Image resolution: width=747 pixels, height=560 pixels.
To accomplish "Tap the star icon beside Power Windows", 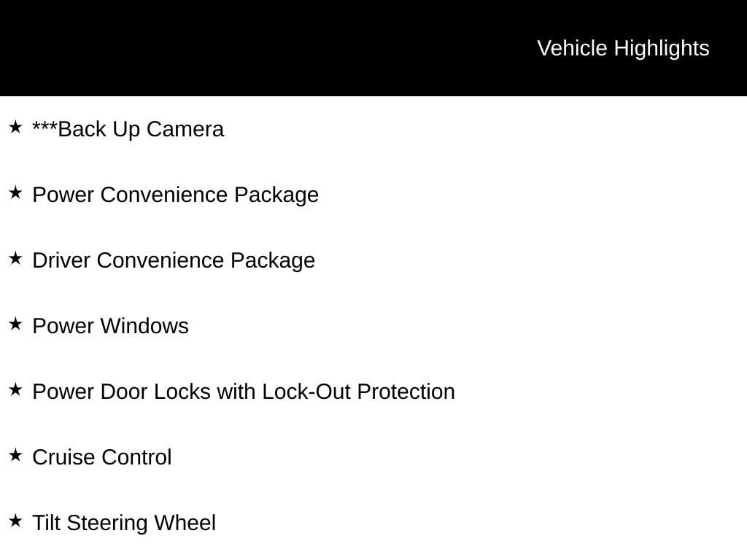I will click(x=16, y=324).
